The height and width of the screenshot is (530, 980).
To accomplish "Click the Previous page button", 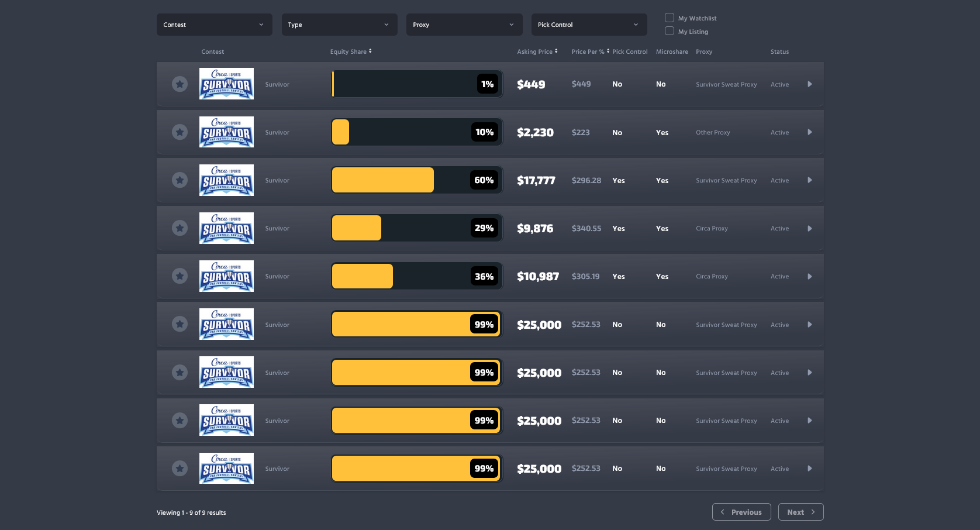I will tap(741, 512).
